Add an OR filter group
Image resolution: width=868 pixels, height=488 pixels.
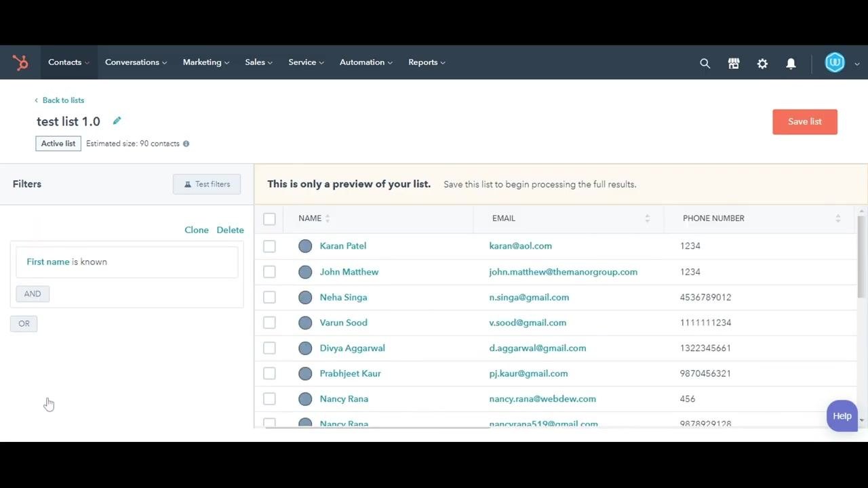(24, 324)
